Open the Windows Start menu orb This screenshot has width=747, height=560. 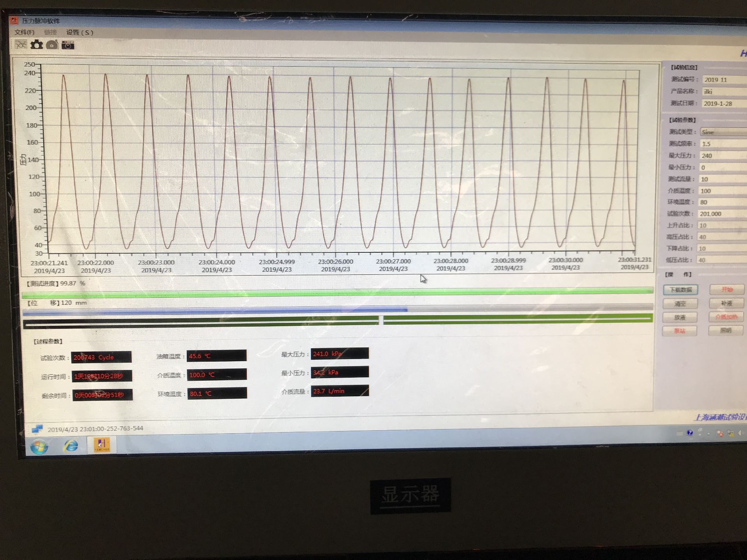tap(39, 446)
